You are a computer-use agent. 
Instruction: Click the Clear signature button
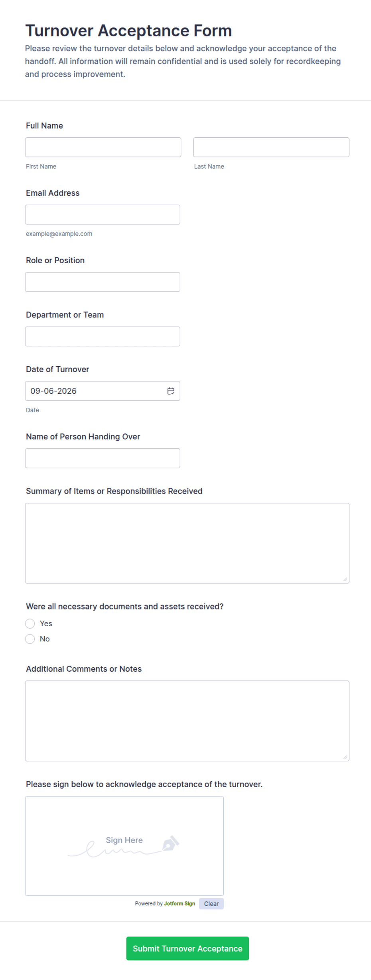[211, 904]
